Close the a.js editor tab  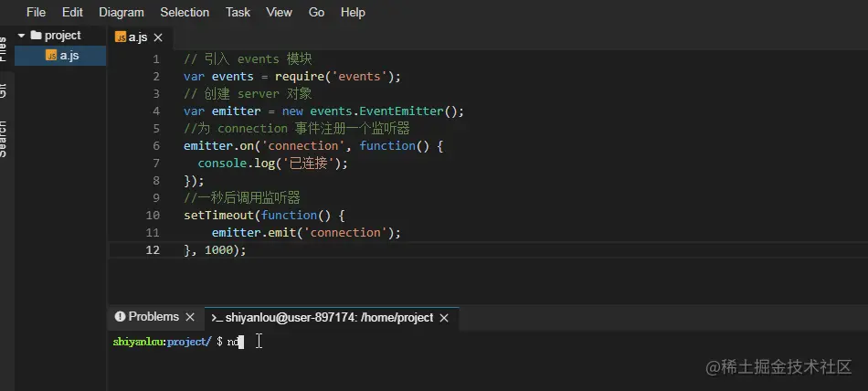(158, 37)
